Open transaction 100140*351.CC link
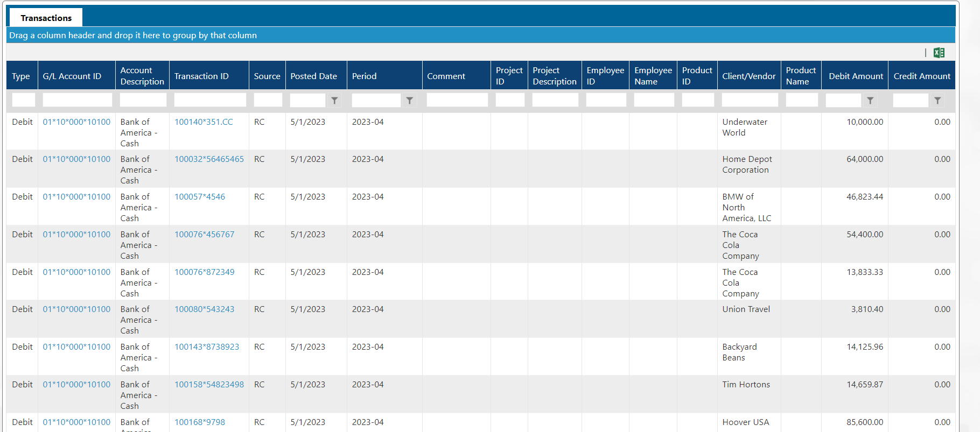 click(x=204, y=122)
